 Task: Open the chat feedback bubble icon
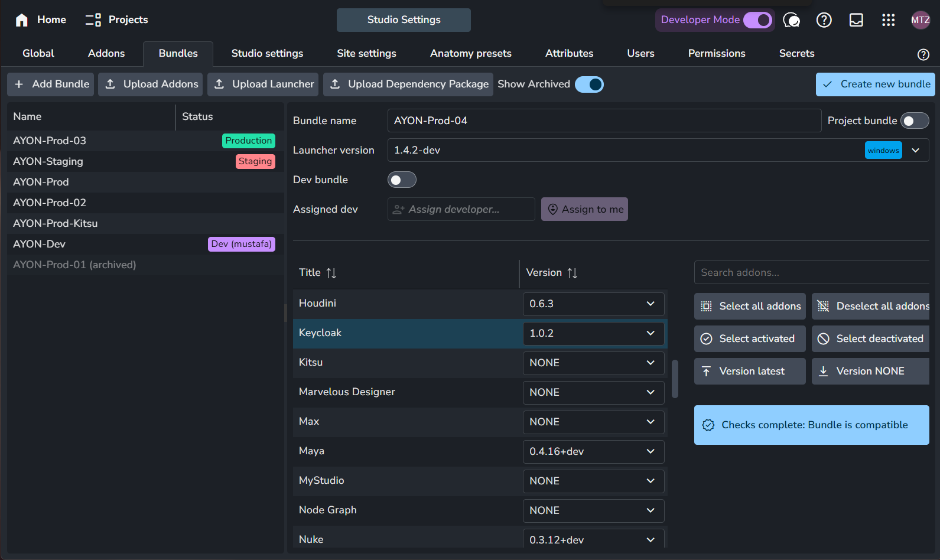click(791, 20)
